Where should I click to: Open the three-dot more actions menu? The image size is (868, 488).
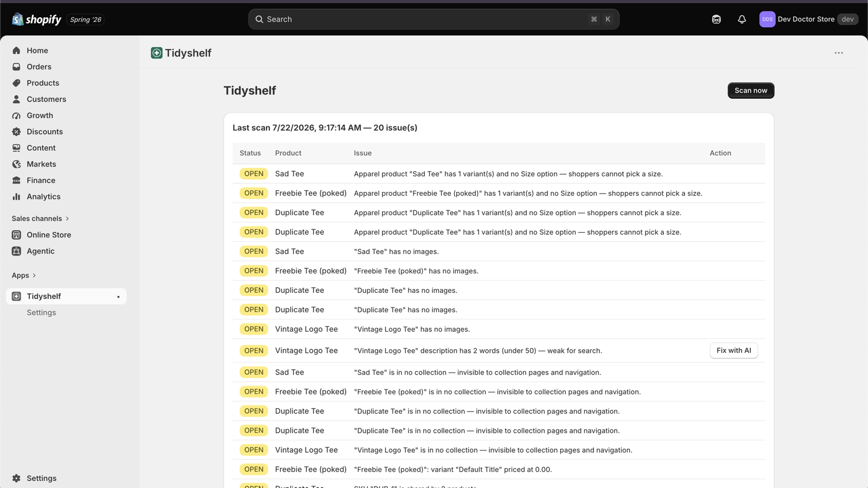point(839,53)
